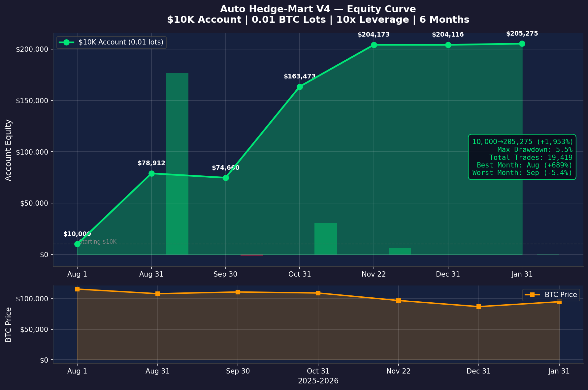
Task: Click the Max Drawdown line in stats box
Action: click(x=535, y=150)
